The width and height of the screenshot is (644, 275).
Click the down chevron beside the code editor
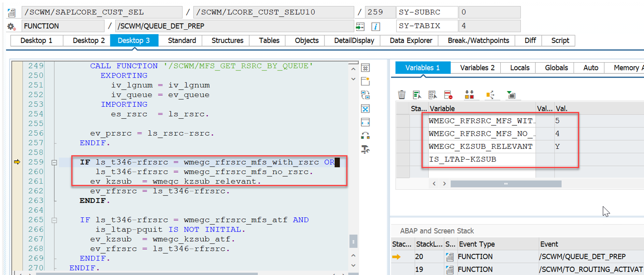pos(352,79)
